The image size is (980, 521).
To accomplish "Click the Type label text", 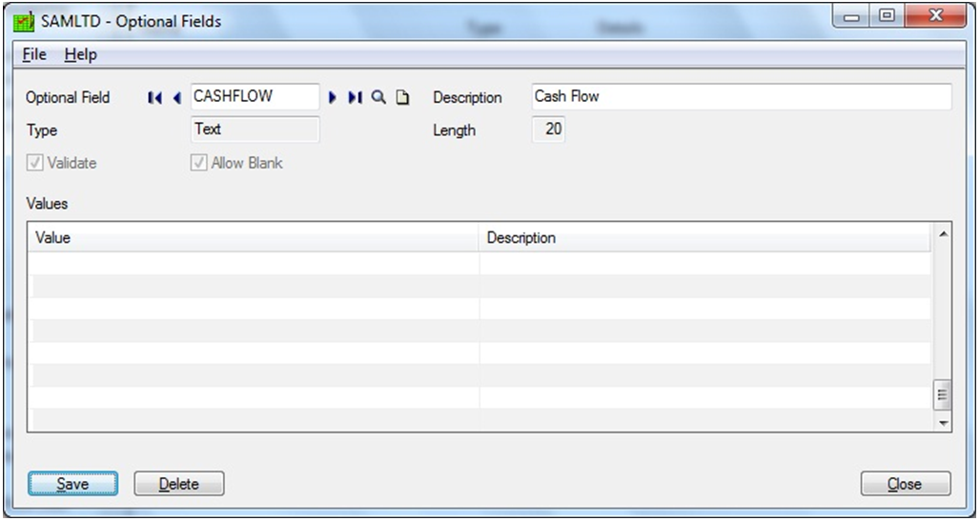I will [x=42, y=130].
